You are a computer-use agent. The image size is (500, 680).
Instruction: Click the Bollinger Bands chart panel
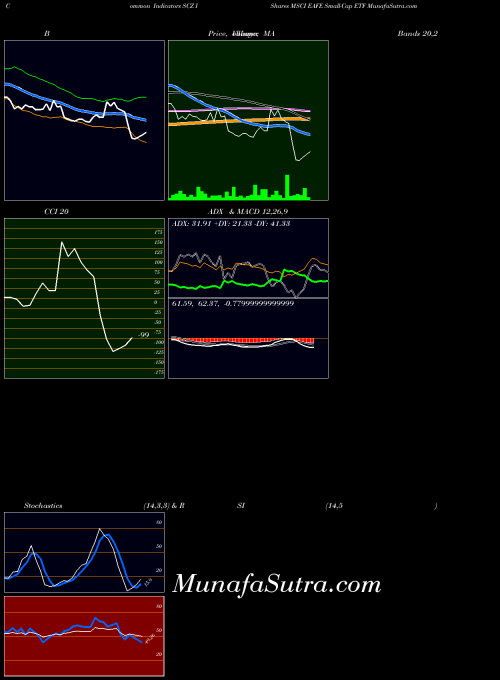click(x=85, y=121)
